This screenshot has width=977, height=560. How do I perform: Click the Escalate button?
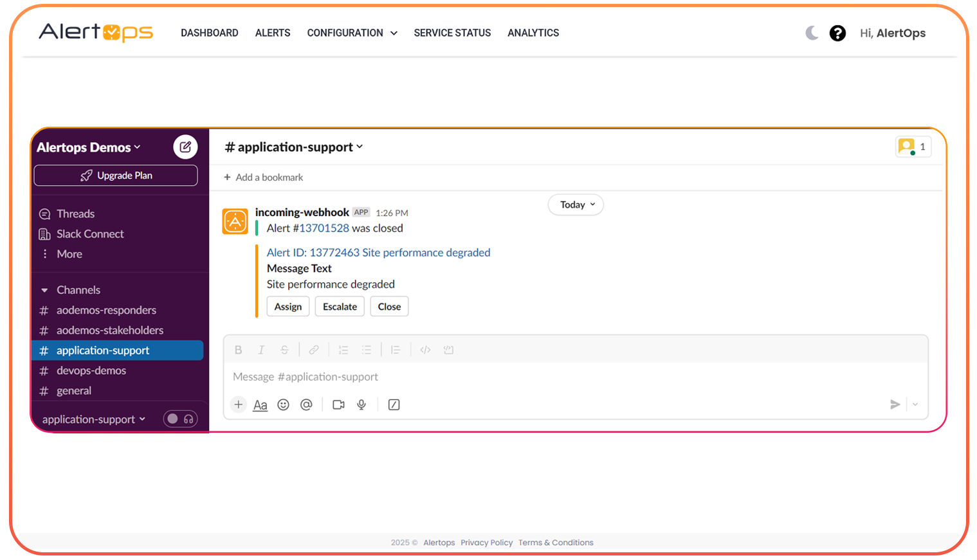tap(340, 307)
